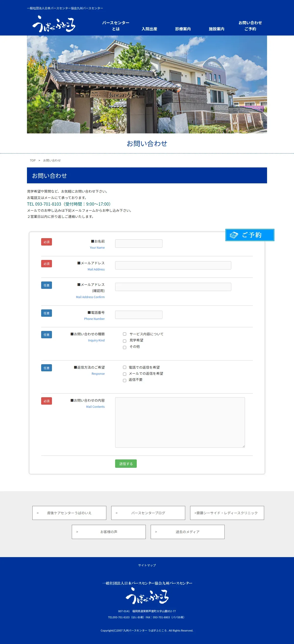
Task: Click the Phone Number label text
Action: pos(94,319)
